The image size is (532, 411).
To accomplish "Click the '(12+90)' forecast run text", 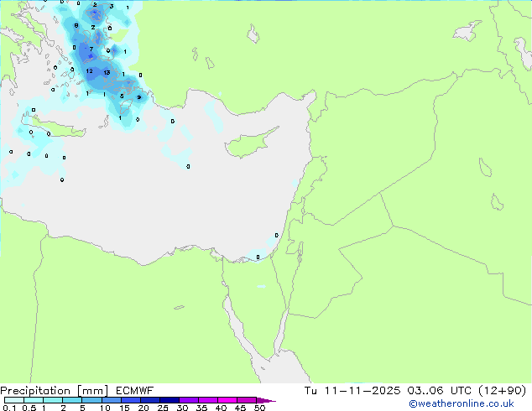I will 502,391.
